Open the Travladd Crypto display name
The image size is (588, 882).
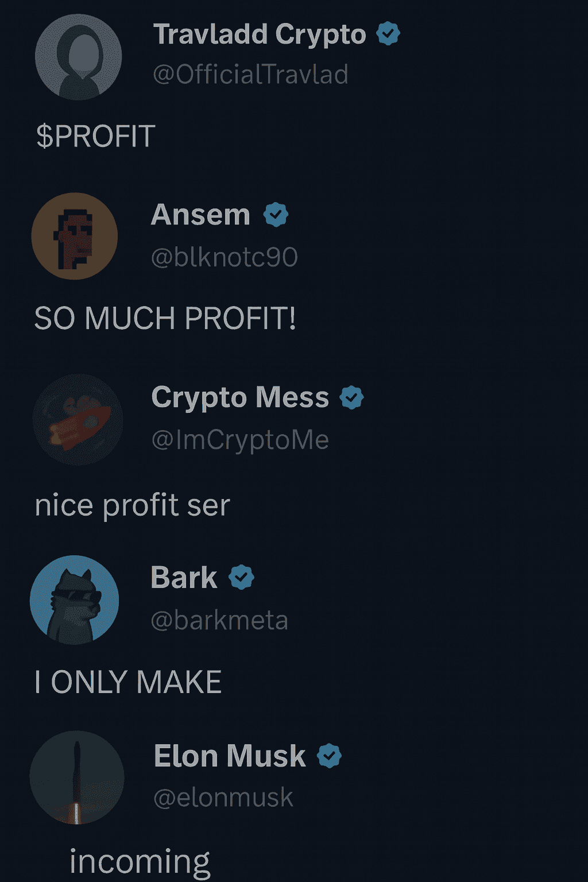260,34
